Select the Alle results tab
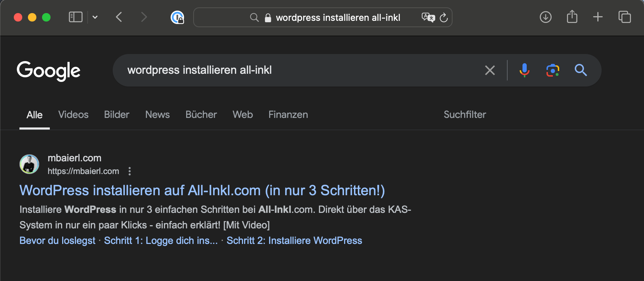 (x=35, y=115)
